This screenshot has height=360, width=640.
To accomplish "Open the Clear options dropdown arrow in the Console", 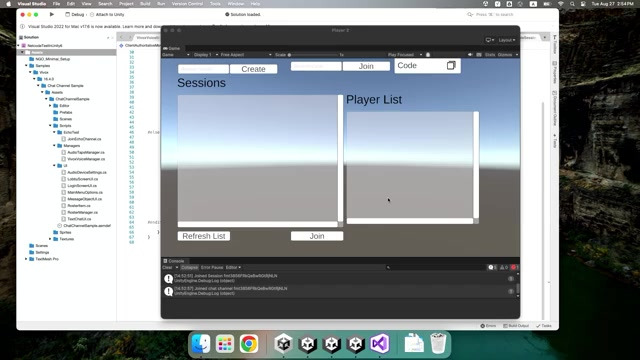I will (x=177, y=267).
